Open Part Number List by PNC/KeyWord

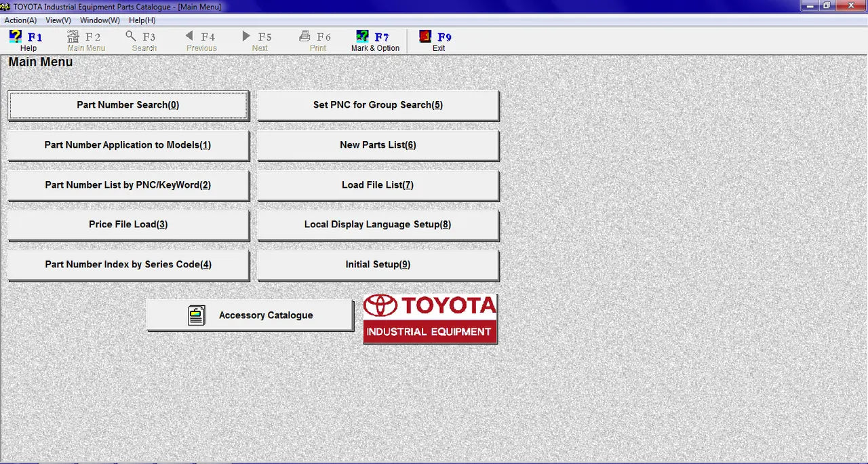(128, 185)
